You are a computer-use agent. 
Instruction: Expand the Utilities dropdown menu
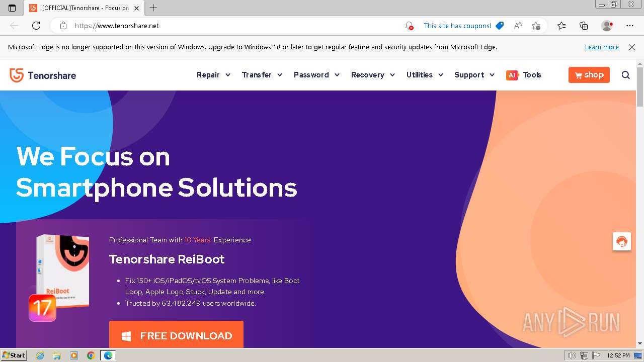(x=425, y=75)
